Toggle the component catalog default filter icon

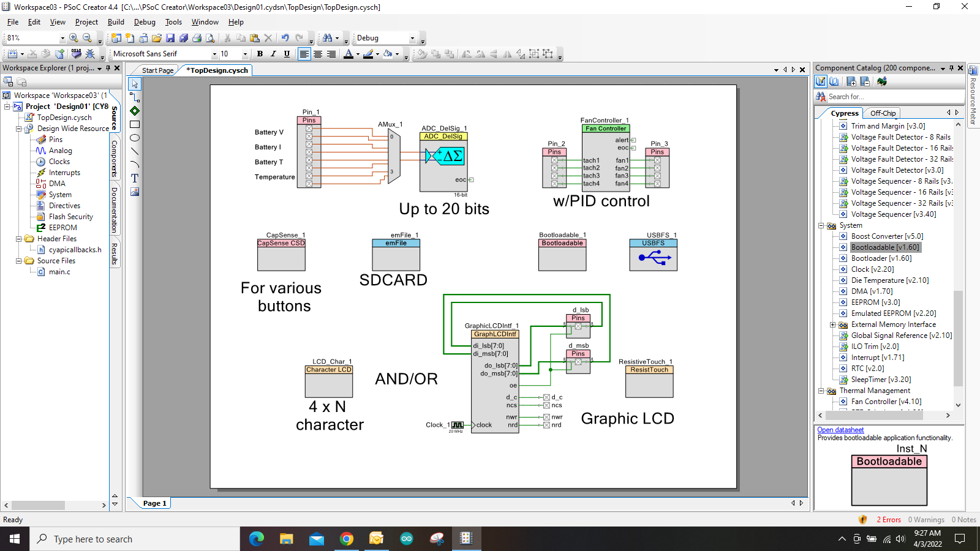pyautogui.click(x=821, y=81)
